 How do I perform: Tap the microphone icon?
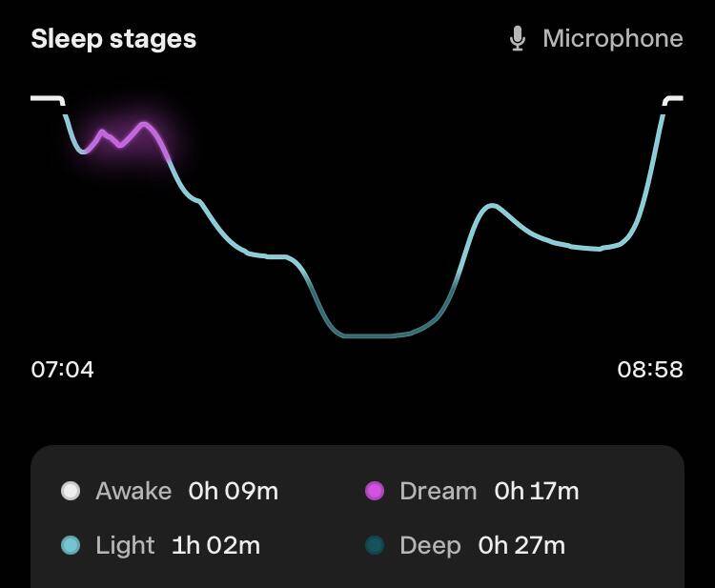click(518, 39)
